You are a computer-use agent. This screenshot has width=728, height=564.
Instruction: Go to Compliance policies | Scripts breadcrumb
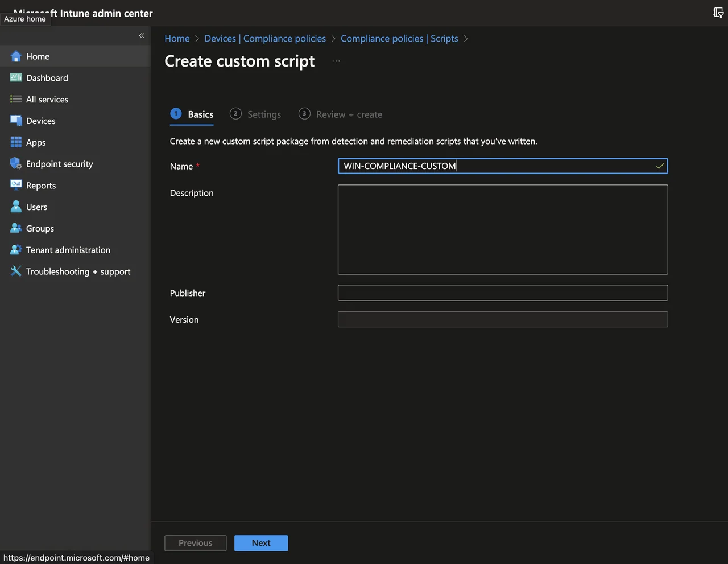tap(399, 39)
